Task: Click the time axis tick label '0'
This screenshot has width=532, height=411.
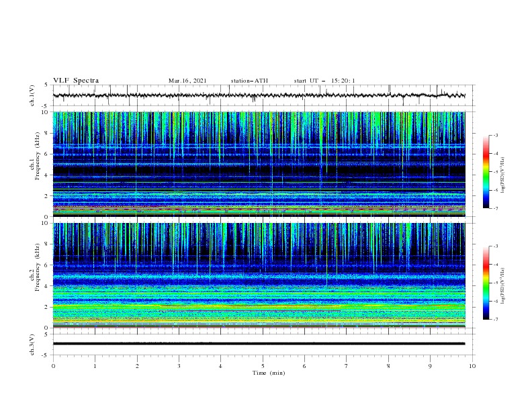Action: click(x=53, y=366)
